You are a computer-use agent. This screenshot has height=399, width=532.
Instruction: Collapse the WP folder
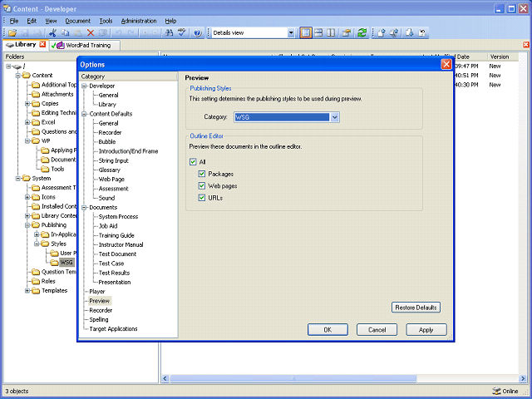(27, 140)
